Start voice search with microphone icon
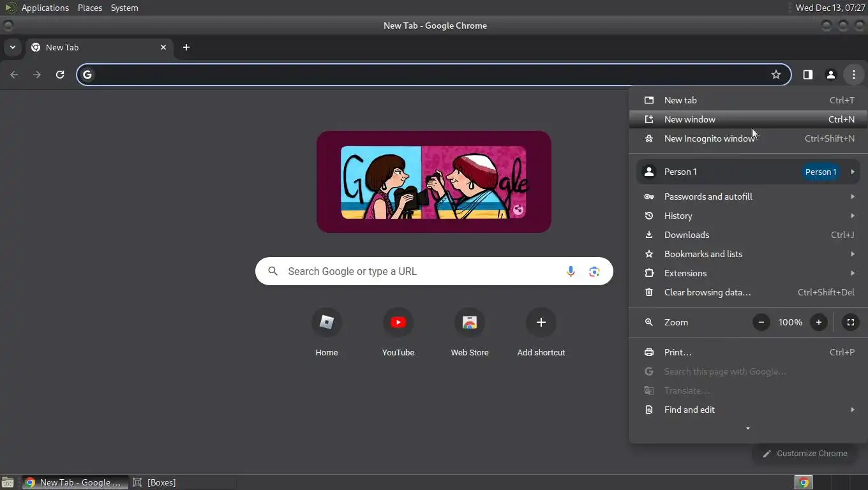This screenshot has width=868, height=490. tap(571, 271)
